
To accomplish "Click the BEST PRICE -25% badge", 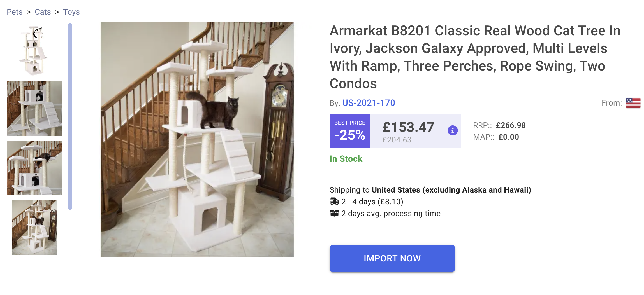I will [x=350, y=131].
